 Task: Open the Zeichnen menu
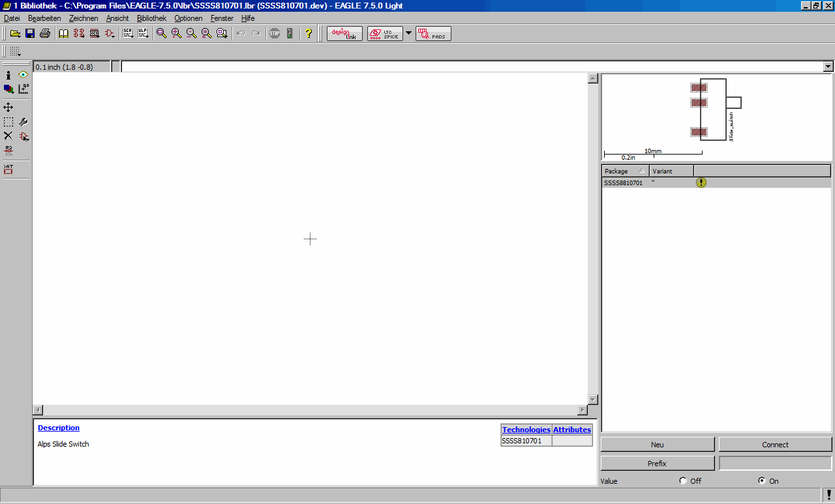83,18
